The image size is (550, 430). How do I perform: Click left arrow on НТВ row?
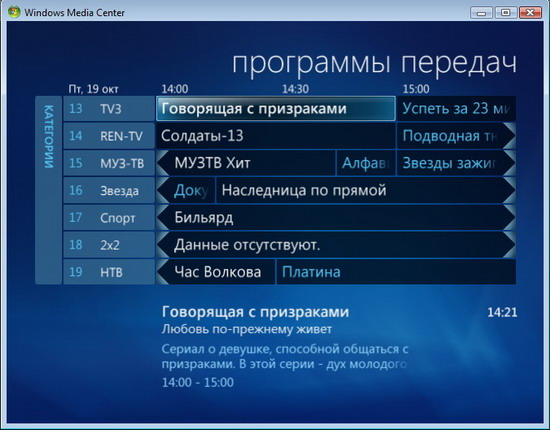coord(163,272)
